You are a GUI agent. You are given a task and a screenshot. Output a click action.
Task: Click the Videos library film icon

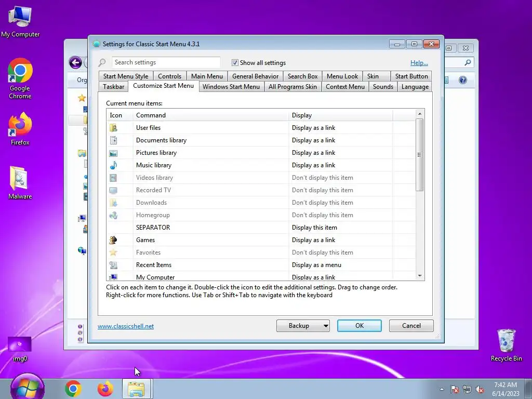click(x=113, y=178)
